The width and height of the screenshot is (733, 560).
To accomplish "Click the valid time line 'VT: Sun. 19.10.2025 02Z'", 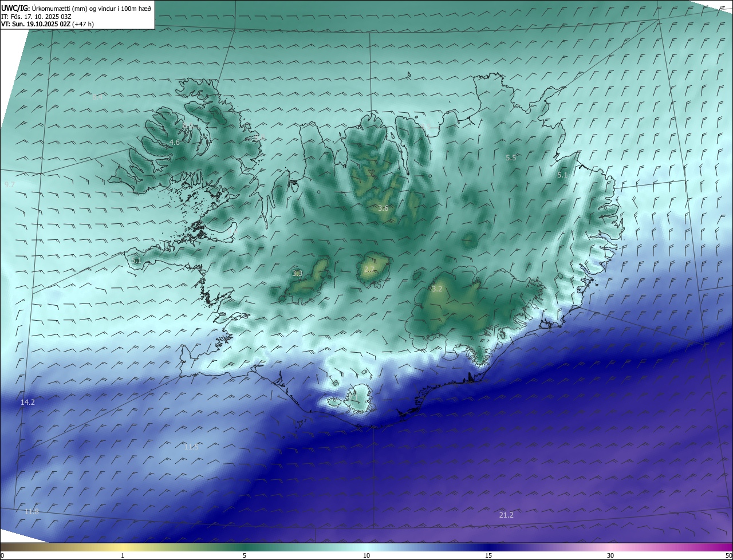I will (36, 24).
